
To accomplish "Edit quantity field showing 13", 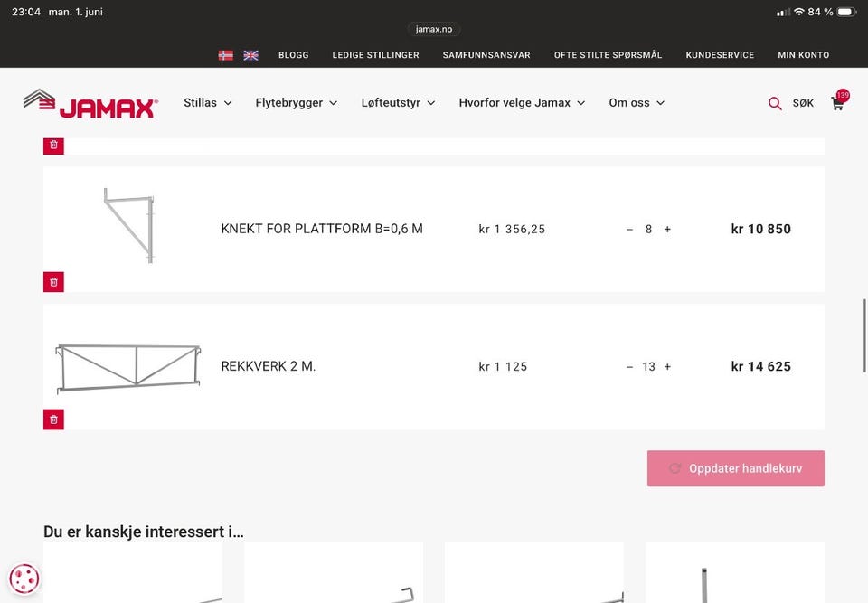I will click(648, 366).
